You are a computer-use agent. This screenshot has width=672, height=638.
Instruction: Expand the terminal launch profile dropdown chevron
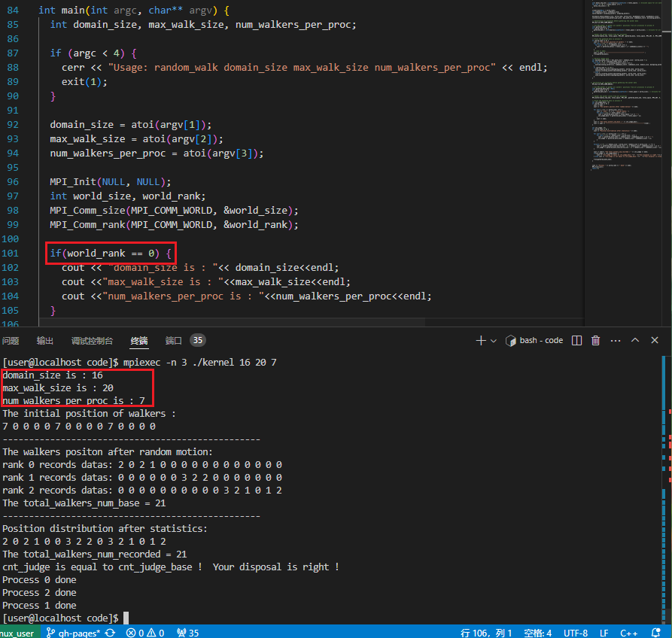(x=494, y=341)
